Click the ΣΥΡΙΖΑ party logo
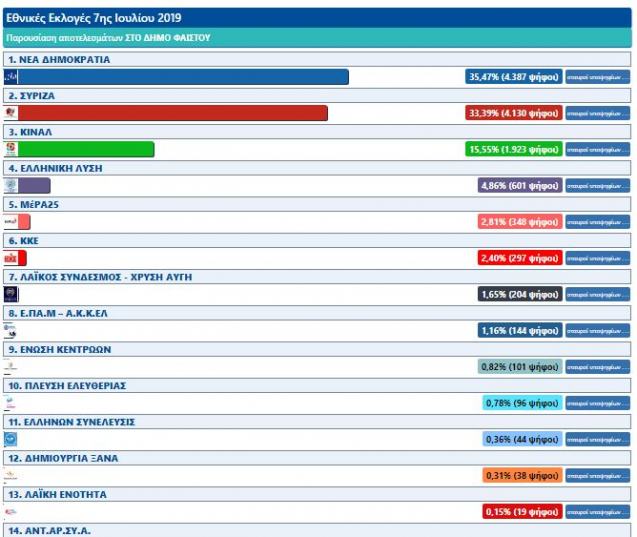 coord(11,113)
